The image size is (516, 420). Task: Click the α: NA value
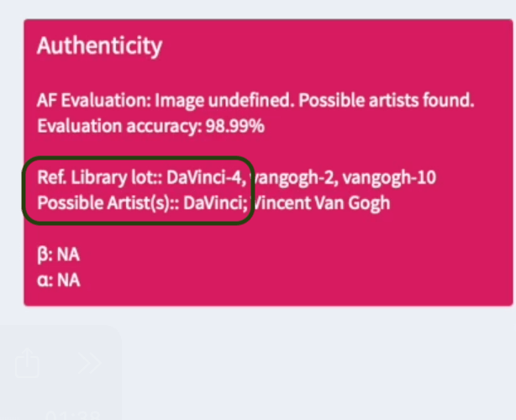tap(59, 279)
